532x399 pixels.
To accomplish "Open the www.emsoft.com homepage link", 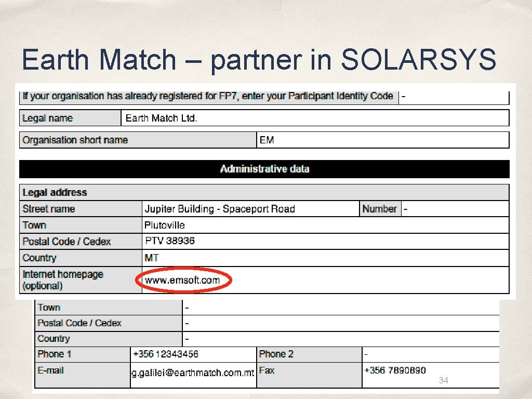I will (x=182, y=280).
